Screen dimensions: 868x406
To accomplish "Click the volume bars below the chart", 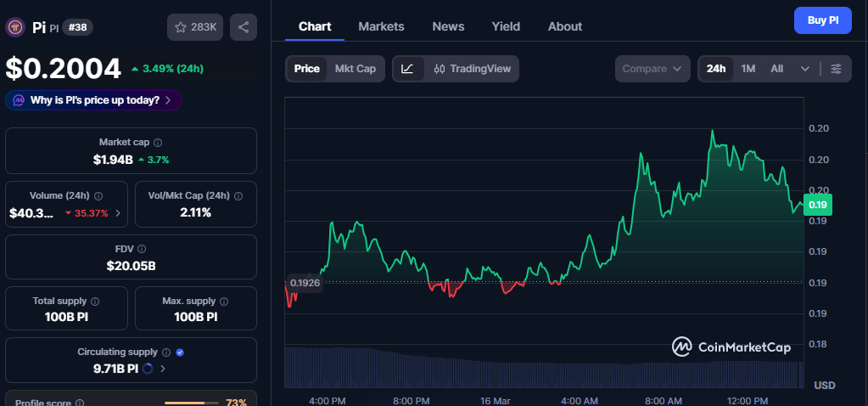I will [x=544, y=367].
